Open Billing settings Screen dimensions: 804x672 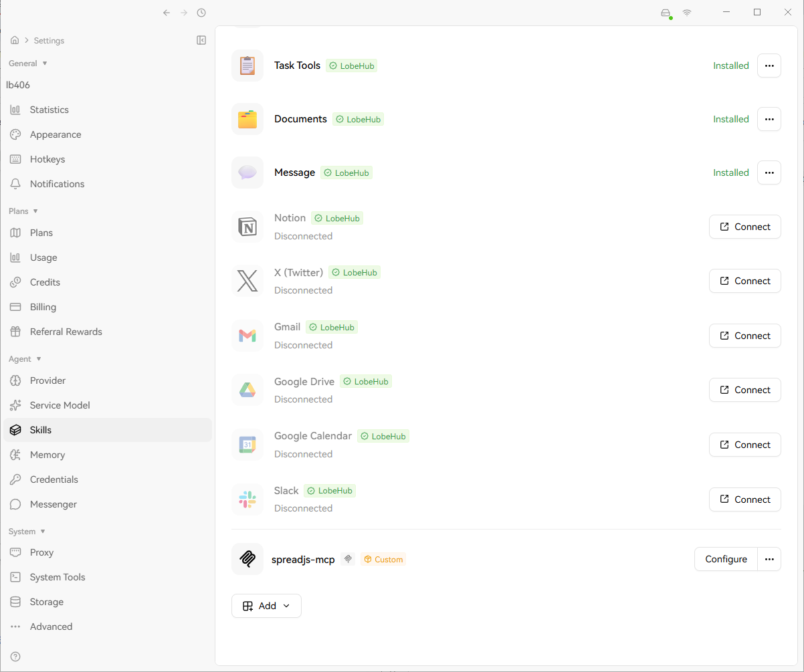pyautogui.click(x=107, y=307)
